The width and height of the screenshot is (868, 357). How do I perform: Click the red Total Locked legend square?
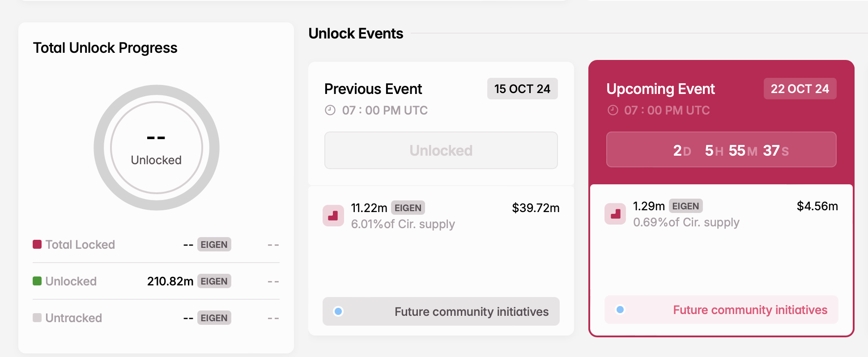point(37,244)
